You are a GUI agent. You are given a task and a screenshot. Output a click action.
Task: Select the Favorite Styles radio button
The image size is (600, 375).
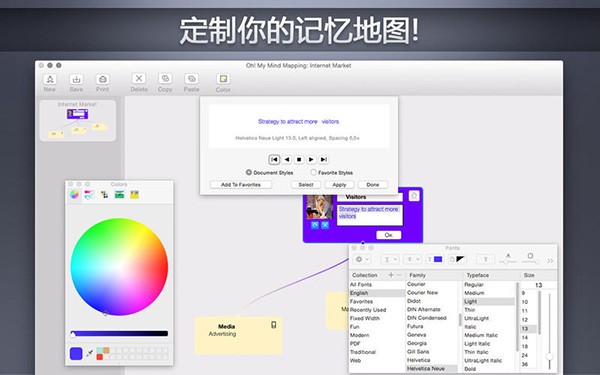click(313, 173)
